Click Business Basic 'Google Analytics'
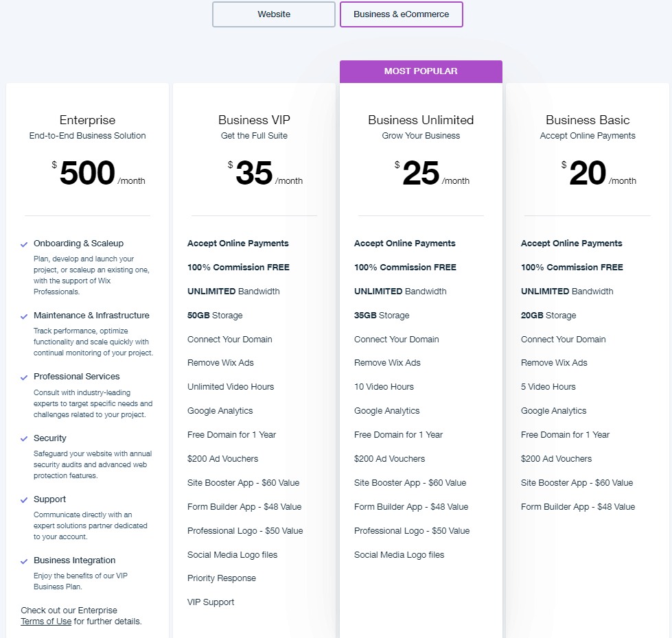Viewport: 672px width, 638px height. coord(553,411)
